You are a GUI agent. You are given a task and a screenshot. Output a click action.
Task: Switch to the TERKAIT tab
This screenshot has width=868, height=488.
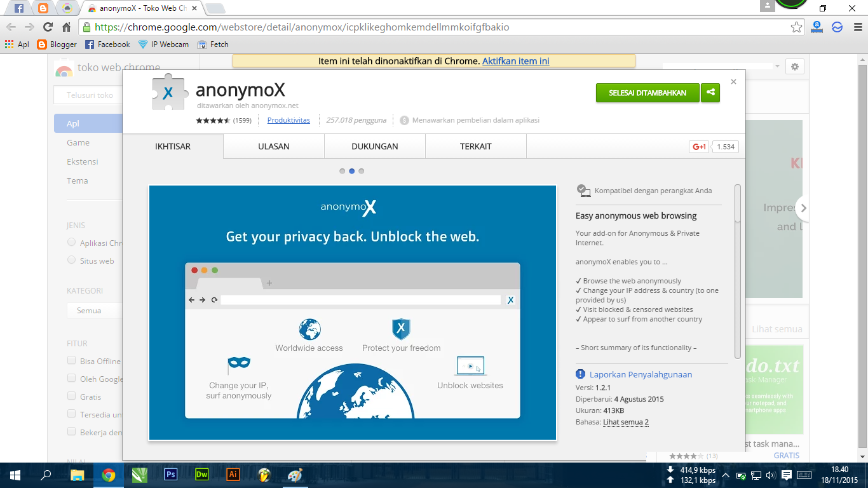[476, 146]
